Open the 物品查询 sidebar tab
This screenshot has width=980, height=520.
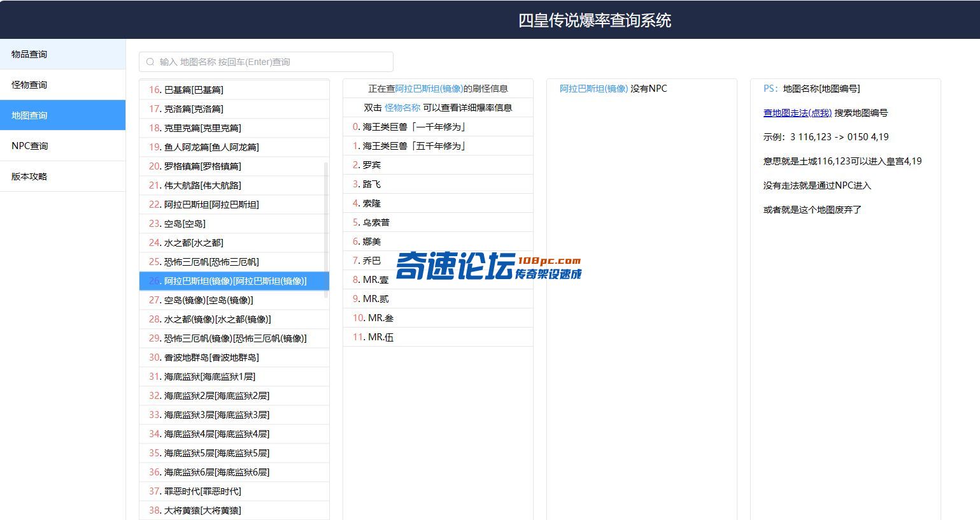62,54
